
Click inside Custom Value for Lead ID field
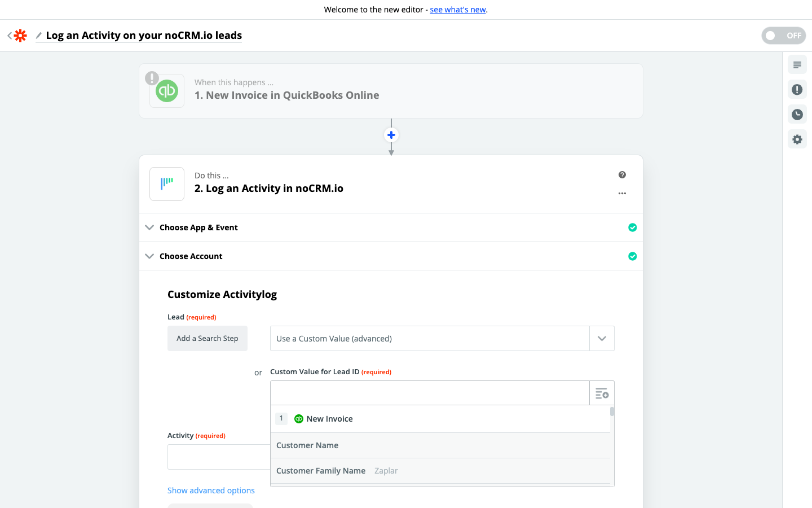pos(430,393)
